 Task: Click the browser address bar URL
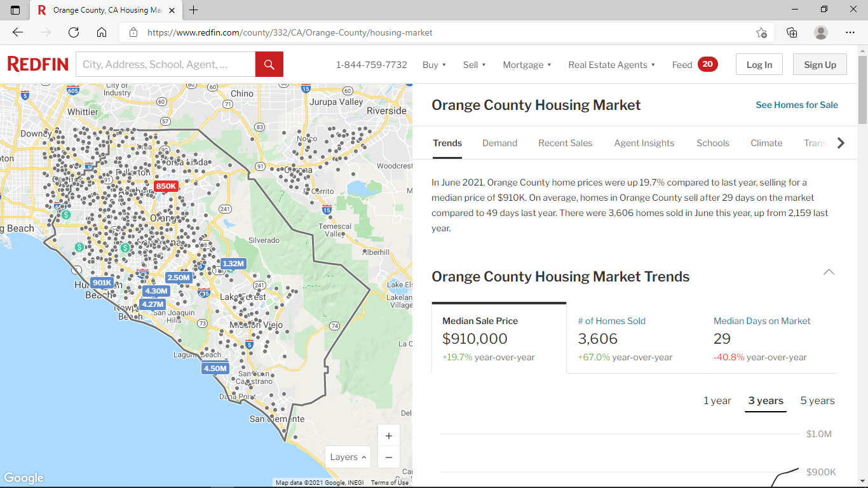(290, 32)
